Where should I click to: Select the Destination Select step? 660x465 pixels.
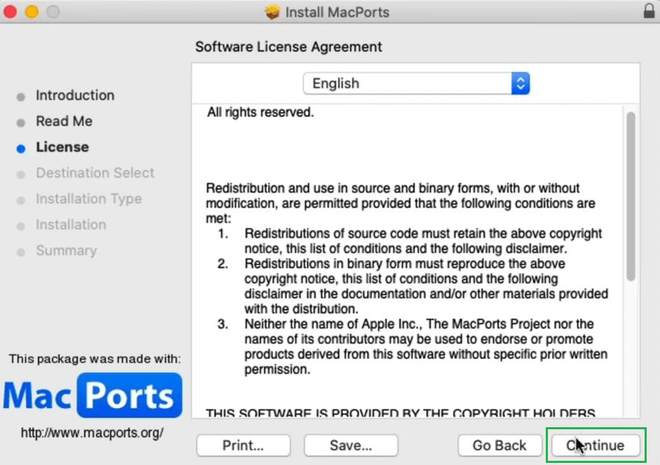coord(95,173)
